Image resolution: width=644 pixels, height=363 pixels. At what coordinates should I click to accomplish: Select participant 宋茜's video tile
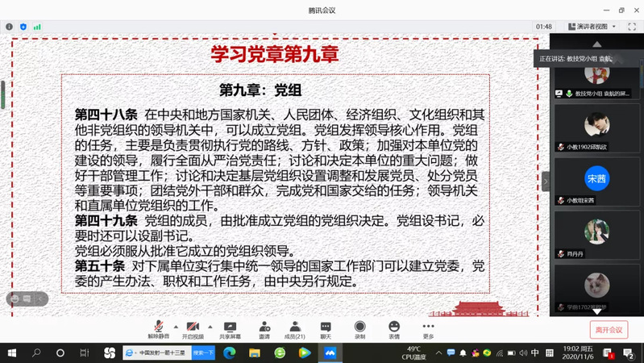596,179
